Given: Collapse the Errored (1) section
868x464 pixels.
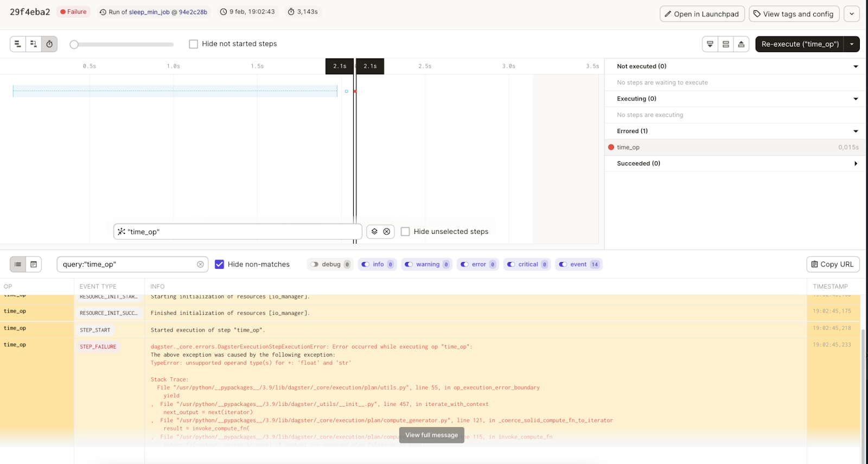Looking at the screenshot, I should 856,131.
